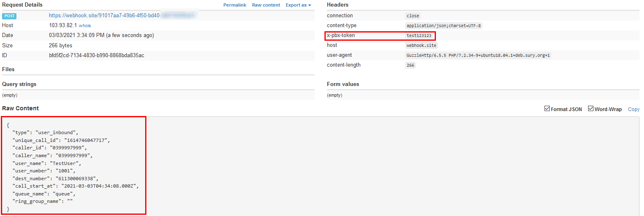Select the request ID starting with bfd5f2cd

(96, 55)
